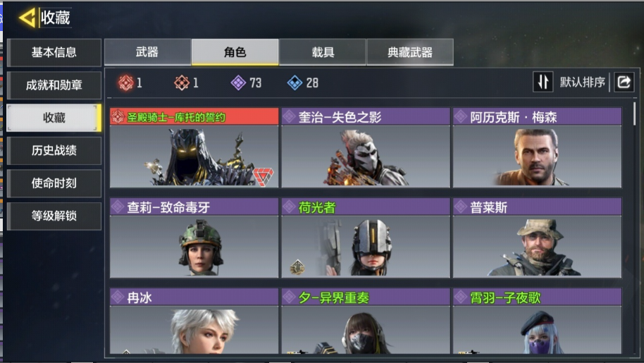Open 基本信息 in the sidebar

[54, 52]
